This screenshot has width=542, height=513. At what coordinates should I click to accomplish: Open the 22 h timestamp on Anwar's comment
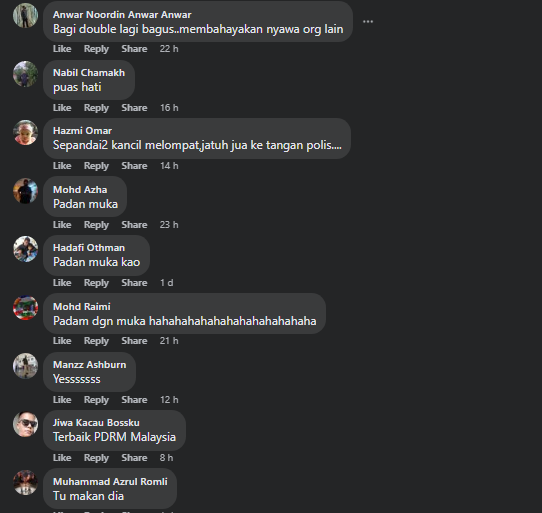[169, 49]
